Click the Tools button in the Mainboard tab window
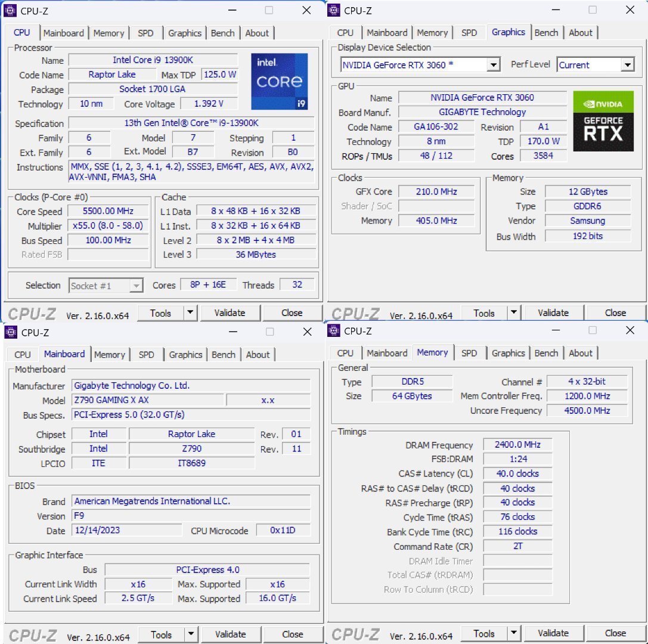 point(162,634)
